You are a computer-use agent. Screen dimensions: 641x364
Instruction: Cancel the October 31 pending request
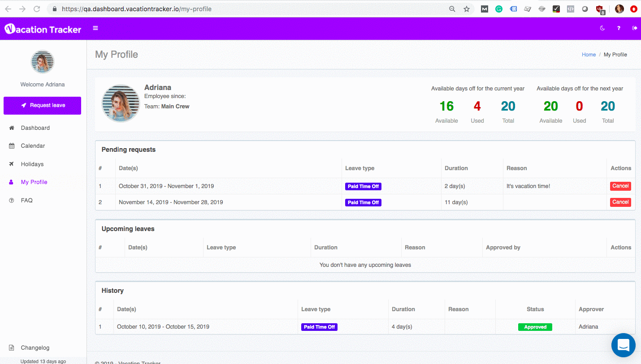pos(620,186)
